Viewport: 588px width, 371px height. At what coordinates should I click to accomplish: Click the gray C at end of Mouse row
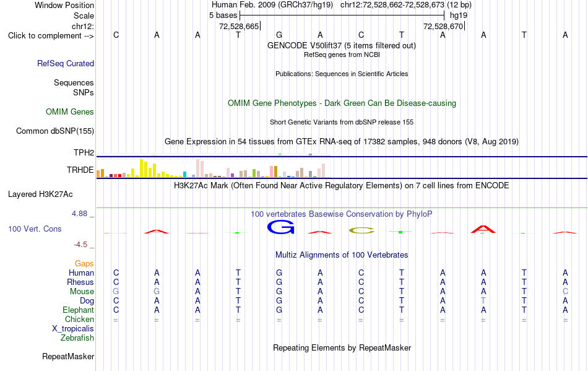click(x=565, y=292)
